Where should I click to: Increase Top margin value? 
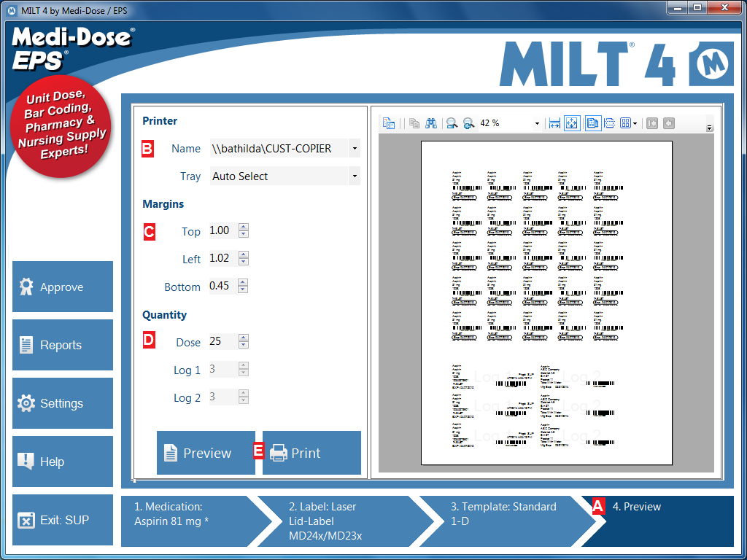(244, 227)
